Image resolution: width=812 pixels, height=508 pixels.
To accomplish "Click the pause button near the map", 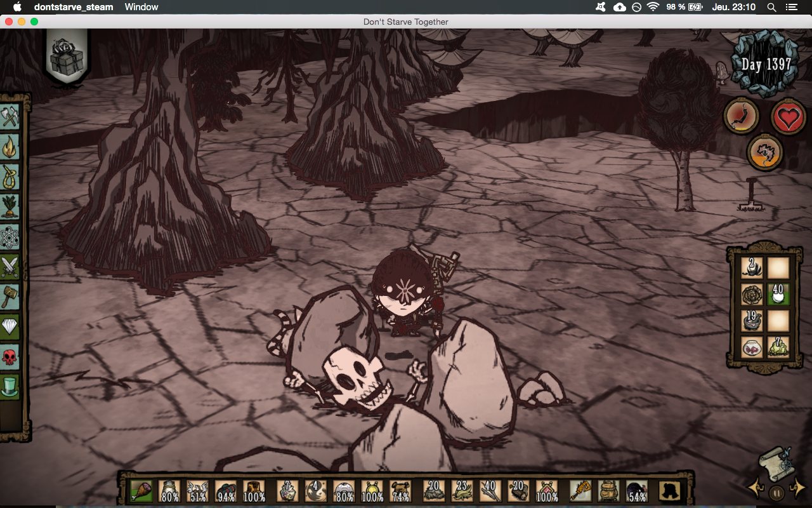I will 775,492.
